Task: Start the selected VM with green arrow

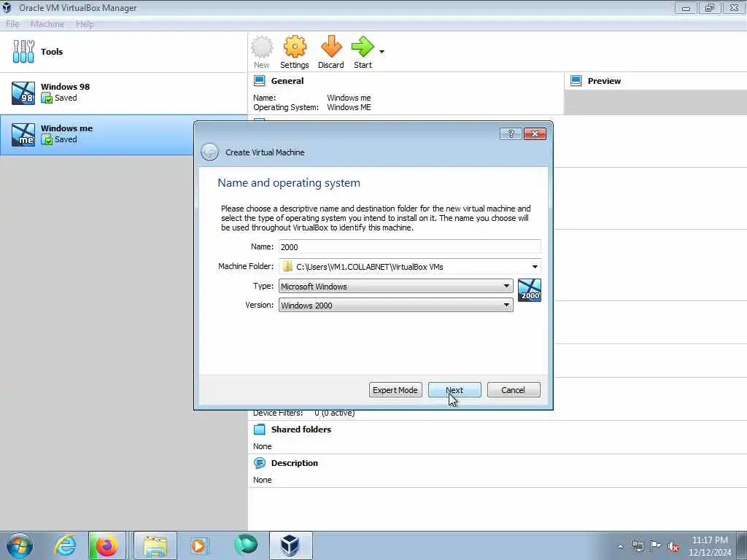Action: point(363,52)
